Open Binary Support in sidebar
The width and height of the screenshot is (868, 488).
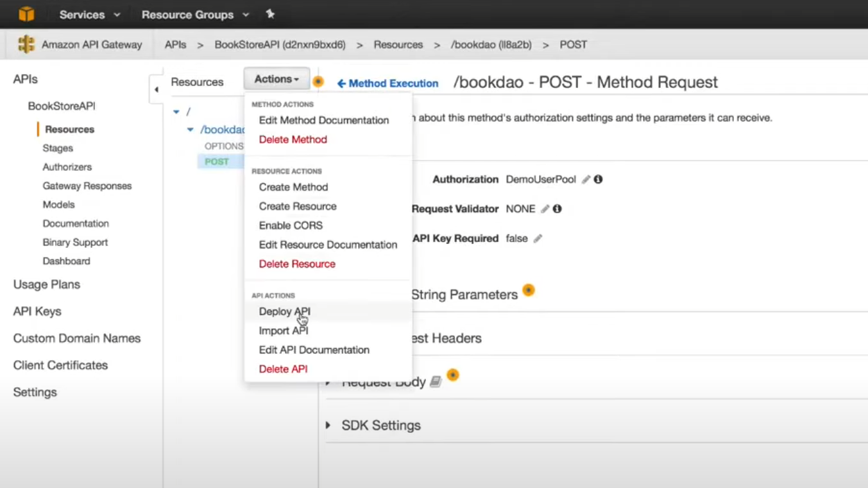[x=75, y=243]
